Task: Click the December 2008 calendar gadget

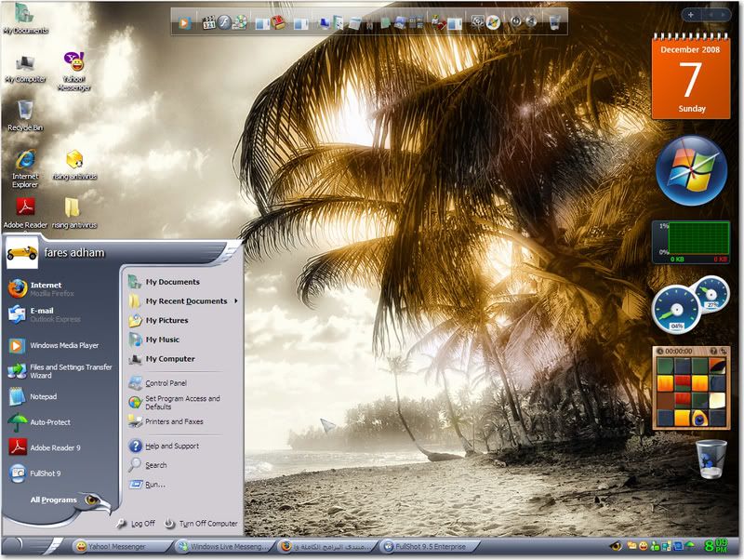Action: pyautogui.click(x=690, y=78)
